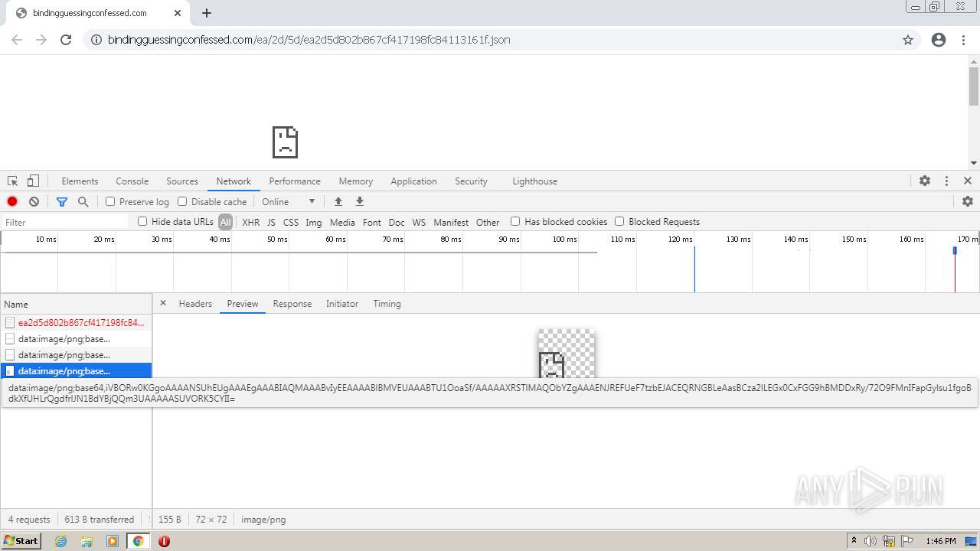Filter requests by CSS
The height and width of the screenshot is (551, 980).
[x=291, y=222]
